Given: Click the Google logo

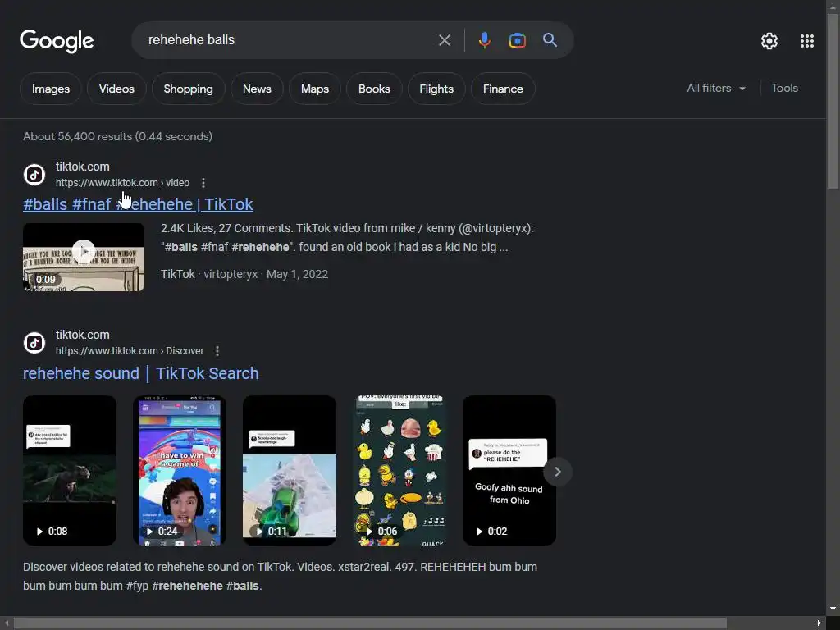Looking at the screenshot, I should (57, 41).
